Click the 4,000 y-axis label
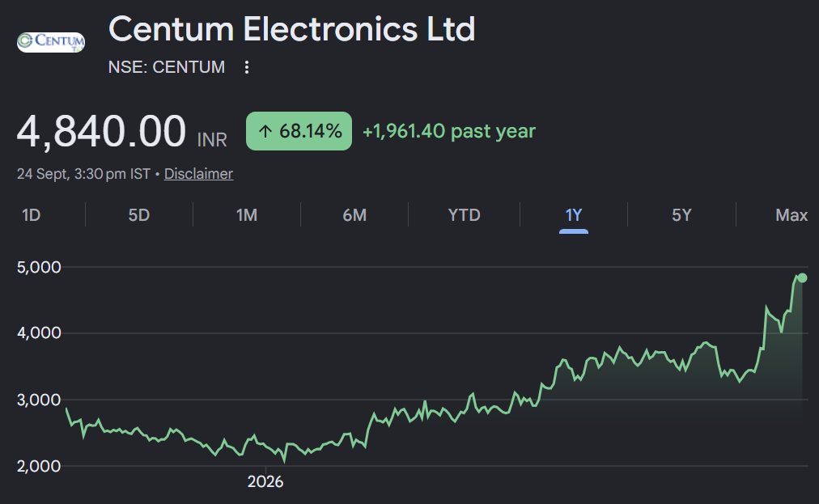 click(39, 332)
